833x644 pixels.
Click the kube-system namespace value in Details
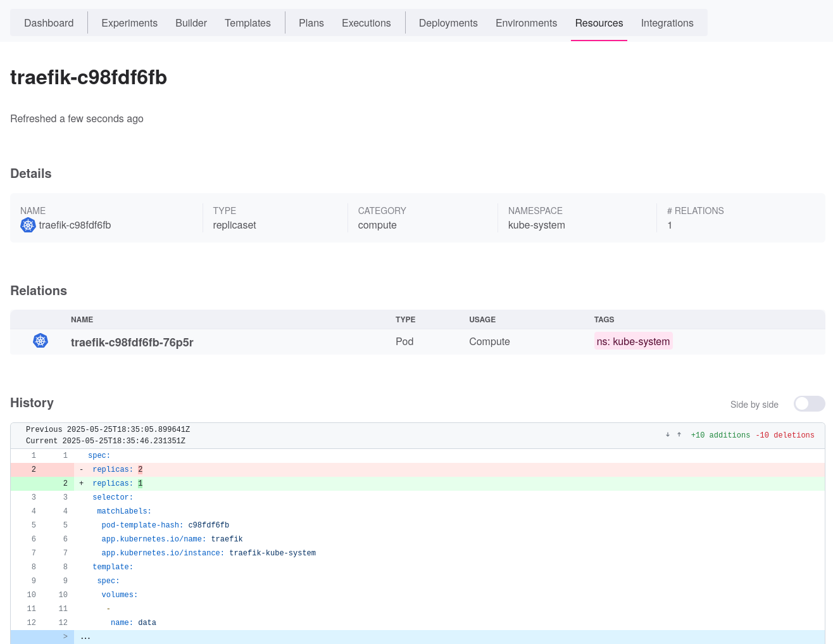(537, 225)
